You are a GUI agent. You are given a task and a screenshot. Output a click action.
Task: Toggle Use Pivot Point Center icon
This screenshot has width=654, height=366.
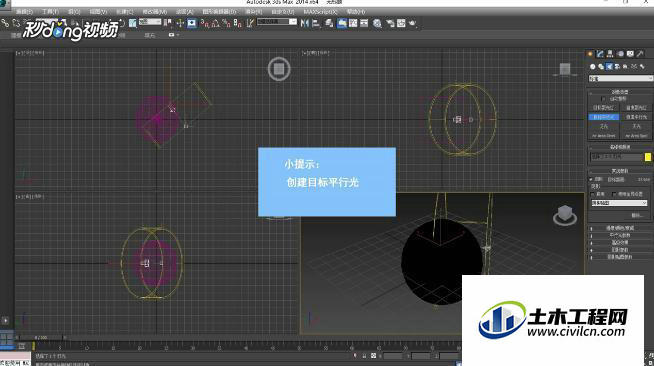[168, 23]
